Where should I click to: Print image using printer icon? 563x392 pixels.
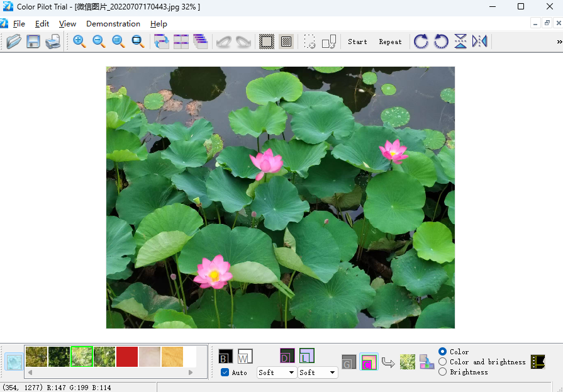coord(53,42)
